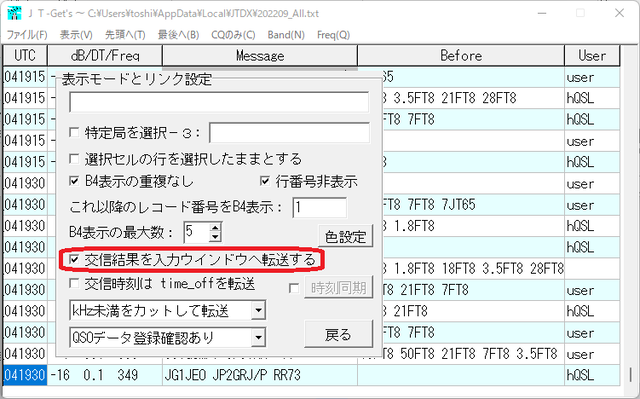Click the 戻る button
This screenshot has height=399, width=640.
pyautogui.click(x=338, y=334)
